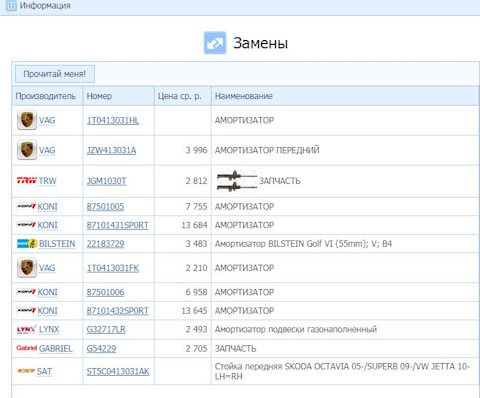Open part number 87501006
Screen dimensions: 480x398
click(x=105, y=292)
